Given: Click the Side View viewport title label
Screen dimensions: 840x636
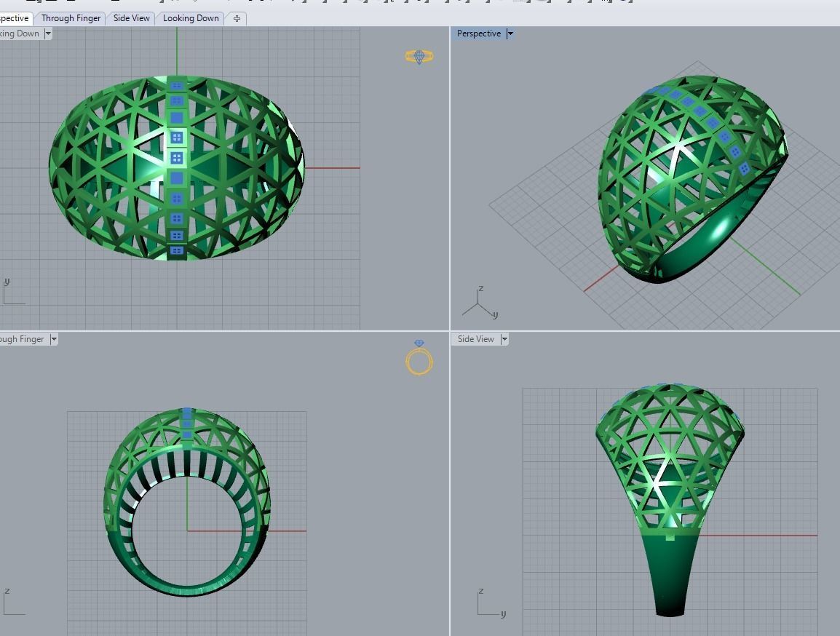Looking at the screenshot, I should [x=476, y=339].
